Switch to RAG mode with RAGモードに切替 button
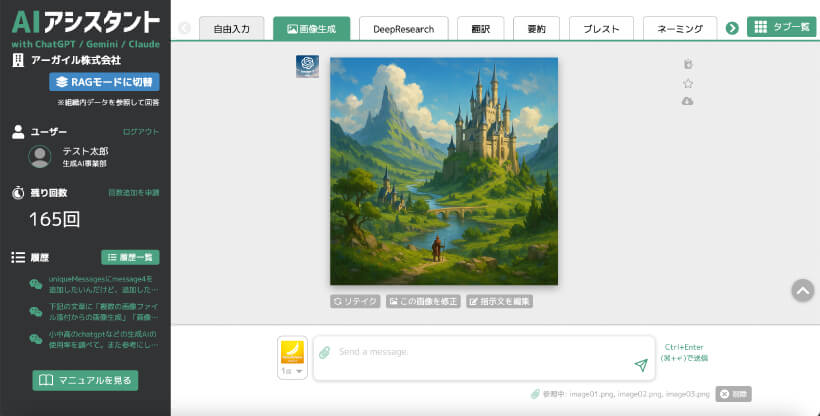The image size is (820, 416). click(x=104, y=82)
